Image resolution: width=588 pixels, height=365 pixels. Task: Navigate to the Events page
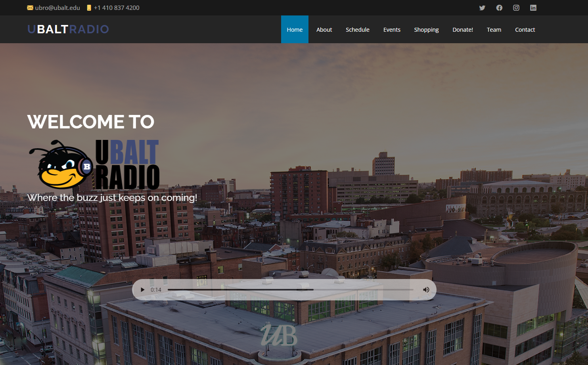[x=392, y=30]
